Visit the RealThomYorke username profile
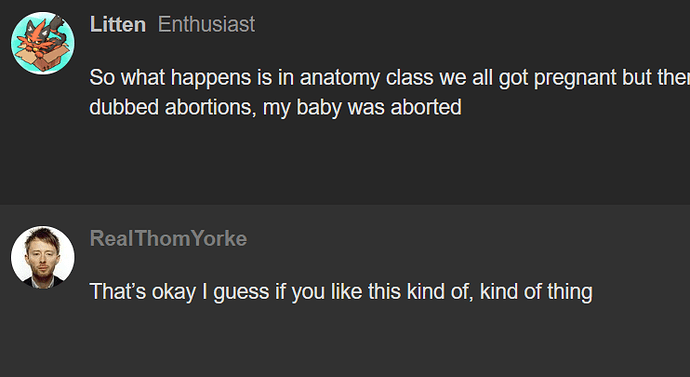690x377 pixels. (x=168, y=238)
